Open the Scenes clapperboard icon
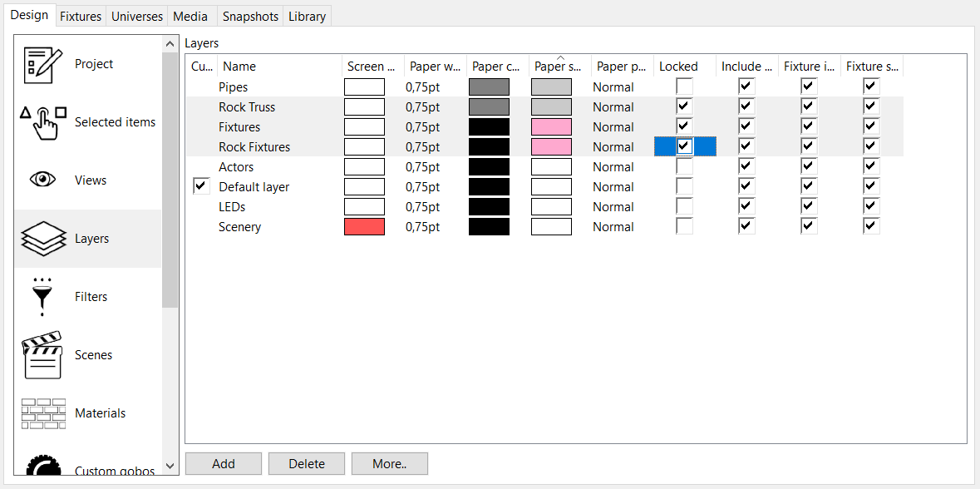 coord(42,355)
